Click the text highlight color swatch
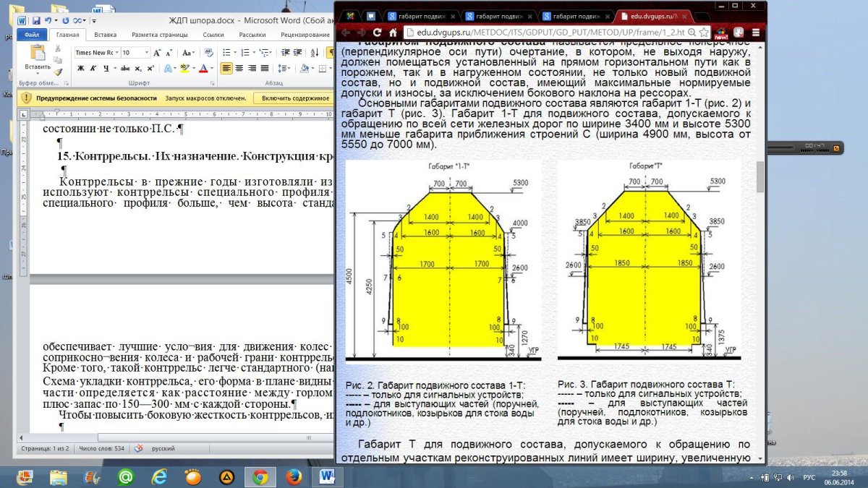Image resolution: width=868 pixels, height=488 pixels. pyautogui.click(x=184, y=69)
